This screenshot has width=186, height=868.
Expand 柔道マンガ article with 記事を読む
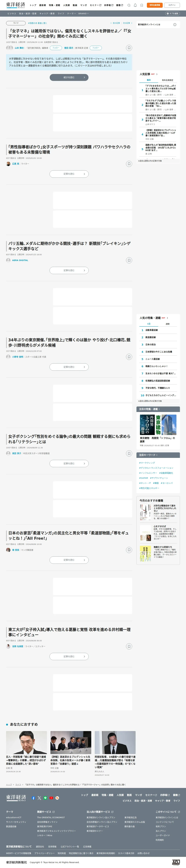click(x=69, y=560)
